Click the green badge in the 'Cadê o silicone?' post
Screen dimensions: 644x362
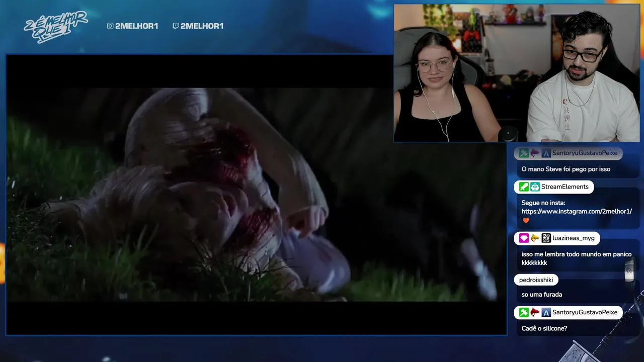pos(524,313)
